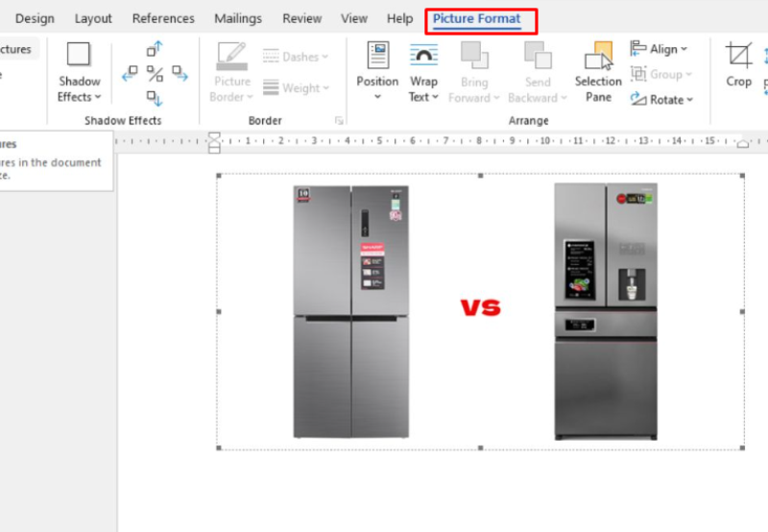Click the left-middle image resize handle
This screenshot has height=532, width=768.
click(219, 311)
